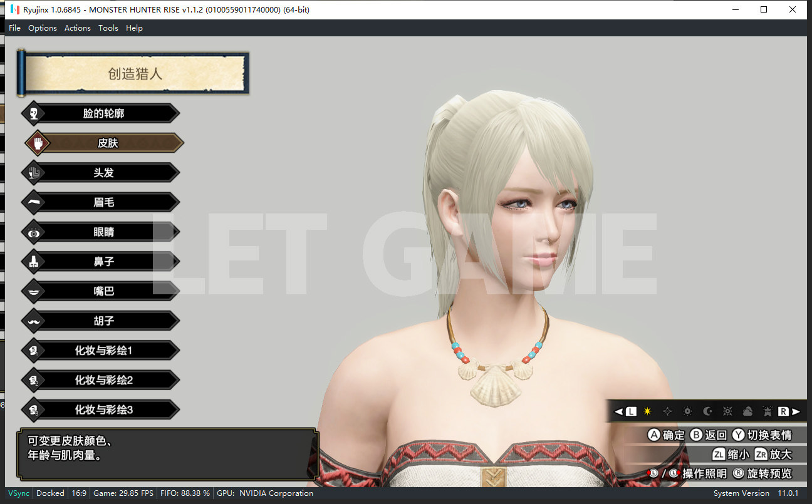Open the File menu
The height and width of the screenshot is (504, 812).
click(x=14, y=28)
